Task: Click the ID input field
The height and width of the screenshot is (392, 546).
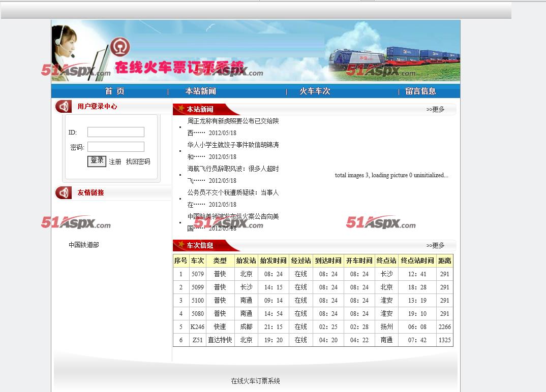Action: click(x=116, y=132)
